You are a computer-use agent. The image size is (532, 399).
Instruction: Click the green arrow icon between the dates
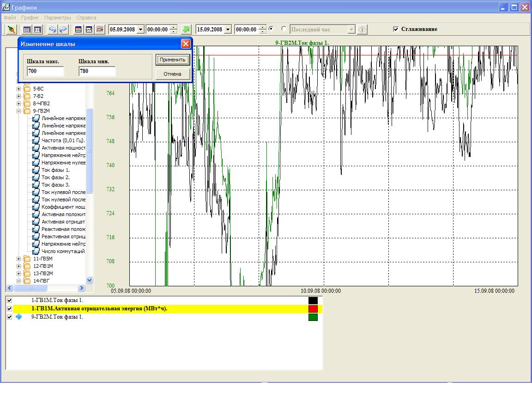click(x=186, y=30)
